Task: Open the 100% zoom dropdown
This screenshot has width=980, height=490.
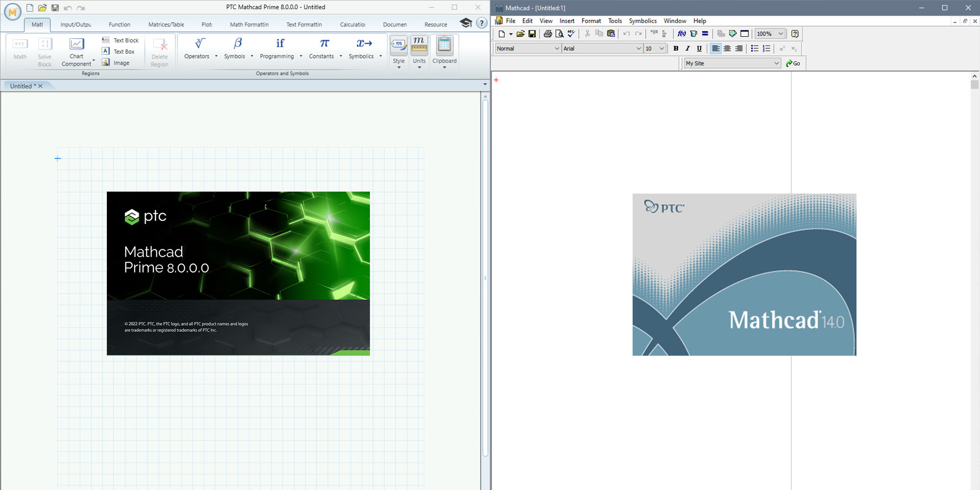Action: [781, 34]
